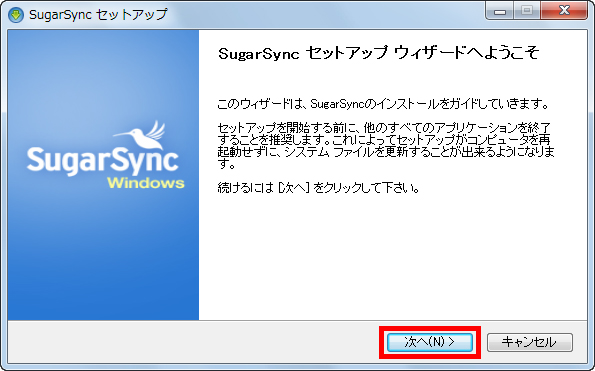Screen dimensions: 595x371
Task: Close the SugarSync setup window
Action: [x=564, y=11]
